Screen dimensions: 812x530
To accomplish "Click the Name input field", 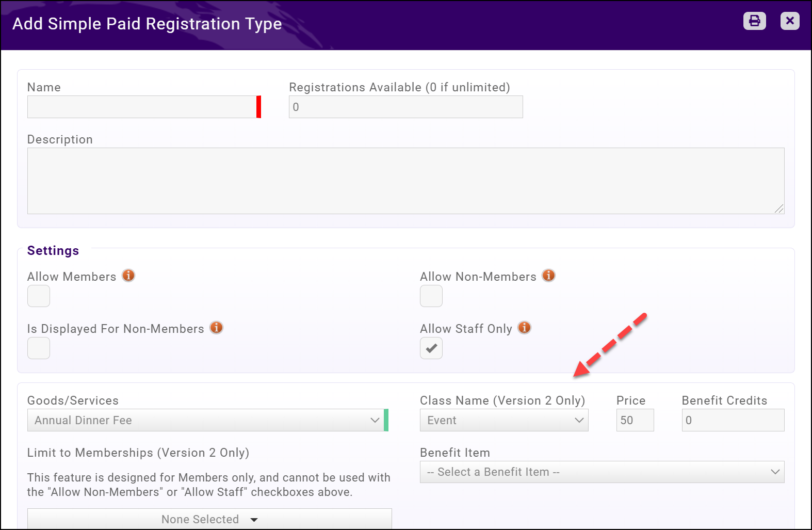I will click(x=142, y=107).
